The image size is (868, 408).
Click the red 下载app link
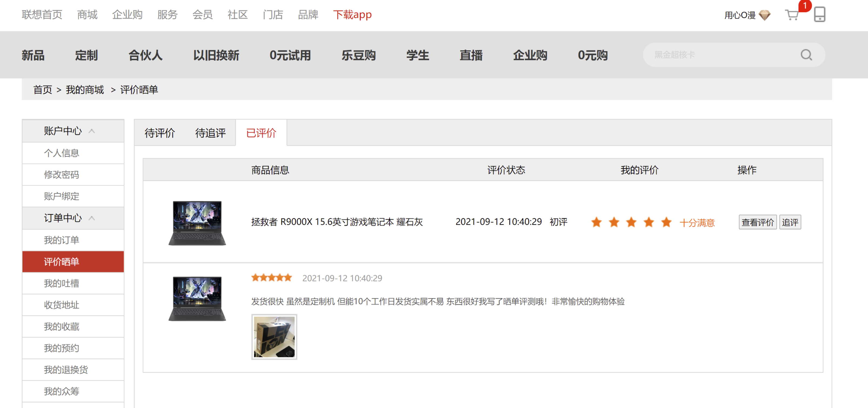353,15
